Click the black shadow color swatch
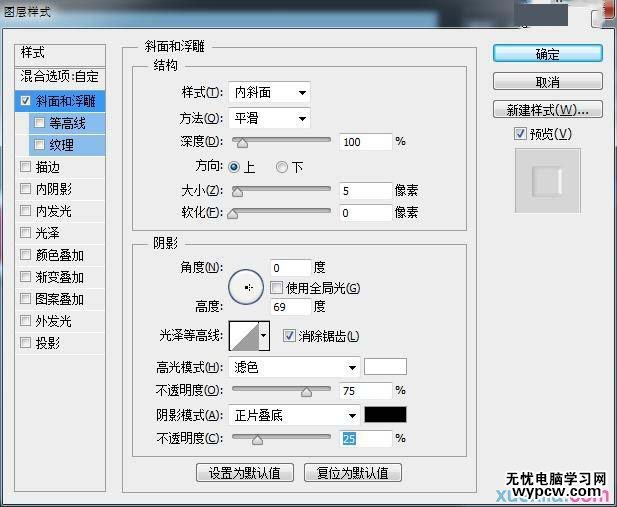 [385, 414]
